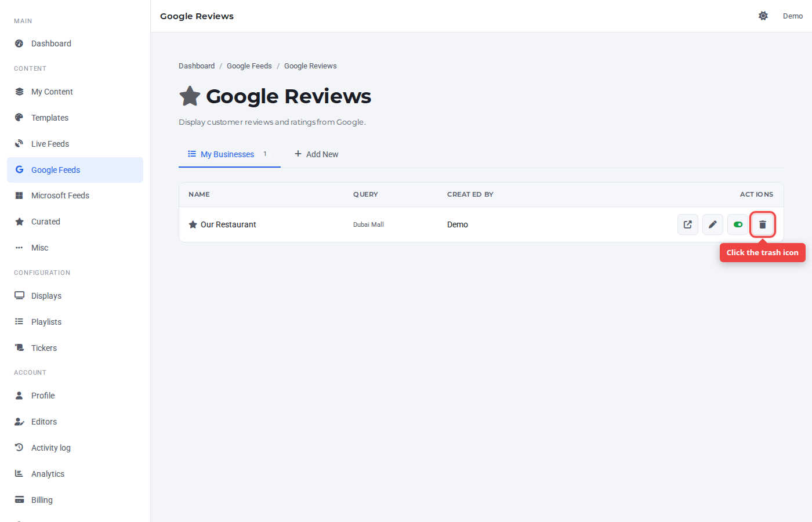The image size is (812, 522).
Task: Click the Activity log history icon
Action: pyautogui.click(x=19, y=448)
